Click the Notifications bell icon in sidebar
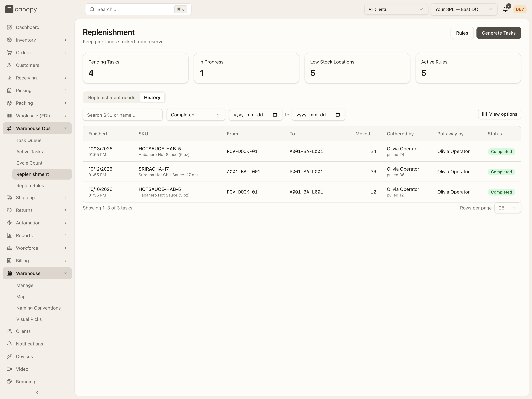 [x=9, y=344]
